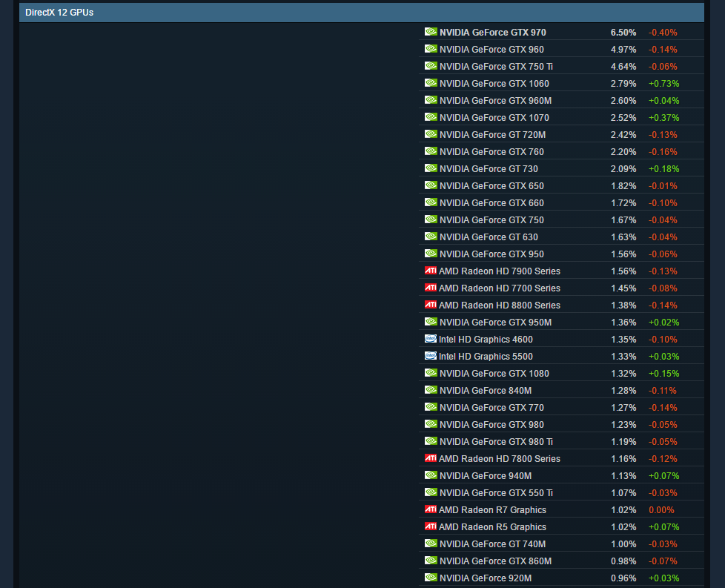Click the -0.12% change for HD 7800 Series
725x588 pixels.
coord(663,458)
